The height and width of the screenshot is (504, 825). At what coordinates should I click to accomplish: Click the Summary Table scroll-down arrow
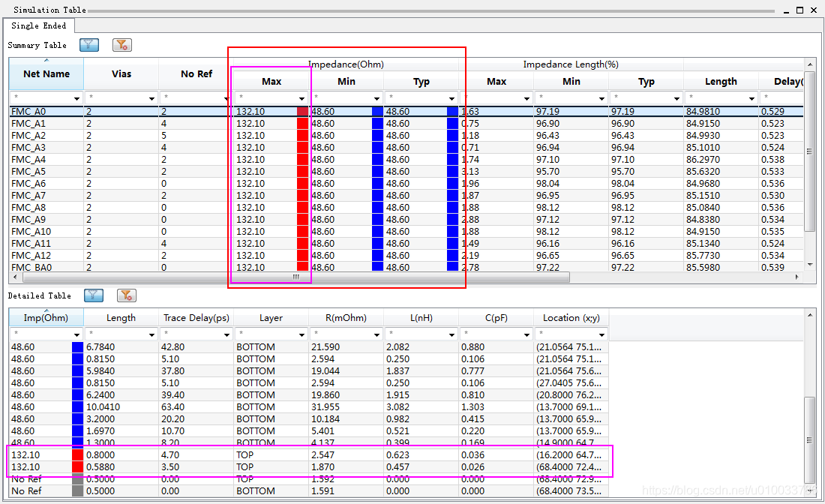click(x=809, y=264)
